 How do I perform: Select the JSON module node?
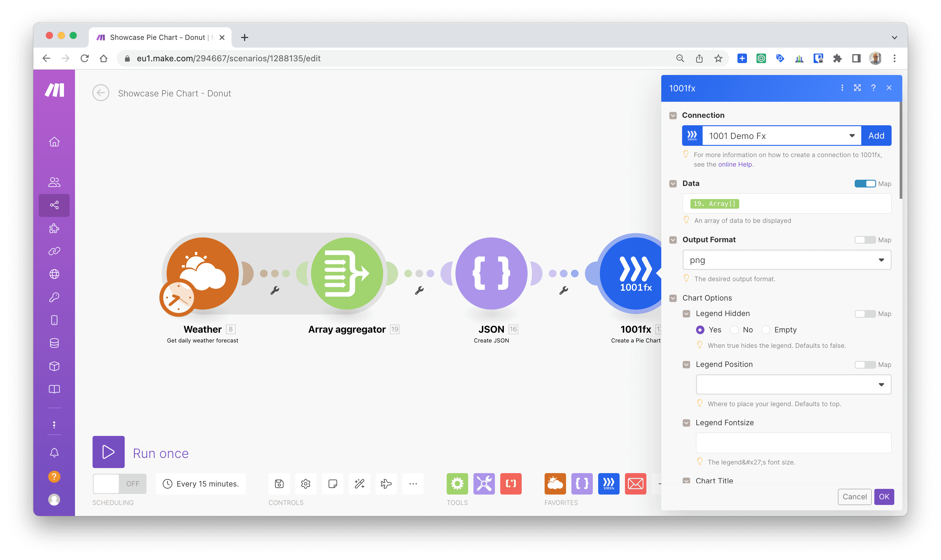pyautogui.click(x=491, y=273)
